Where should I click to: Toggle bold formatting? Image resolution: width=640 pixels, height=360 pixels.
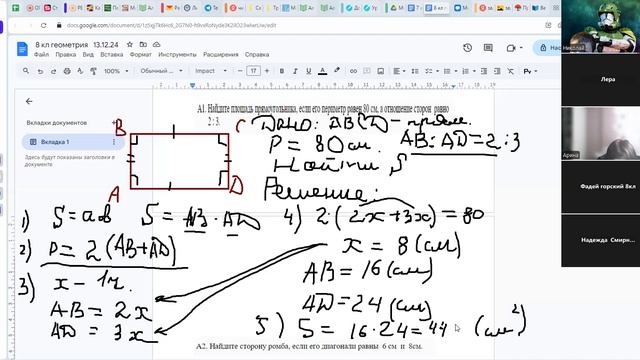282,71
